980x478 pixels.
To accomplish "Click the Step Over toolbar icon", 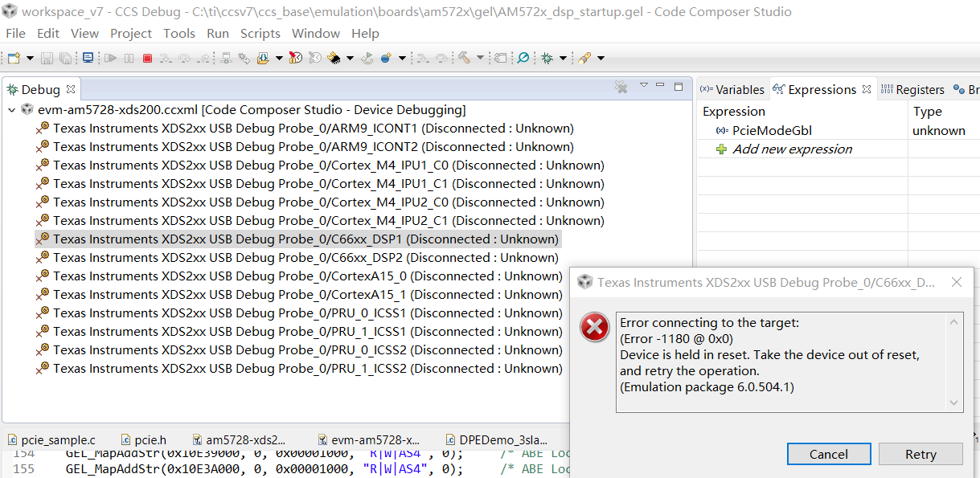I will (184, 58).
